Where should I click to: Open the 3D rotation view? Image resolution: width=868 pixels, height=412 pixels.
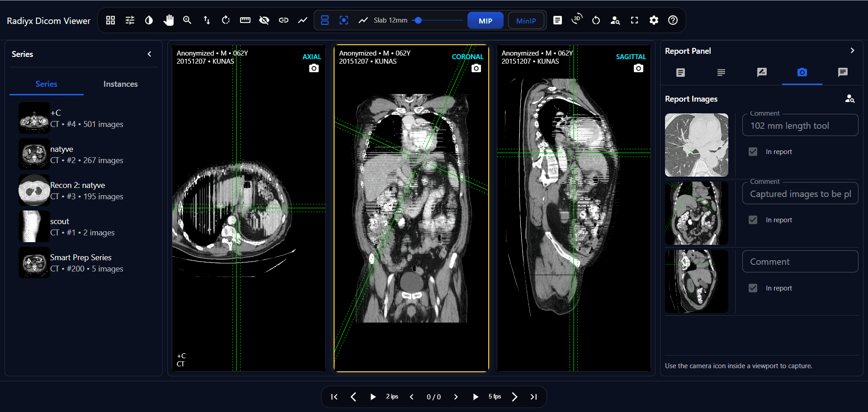[x=576, y=20]
